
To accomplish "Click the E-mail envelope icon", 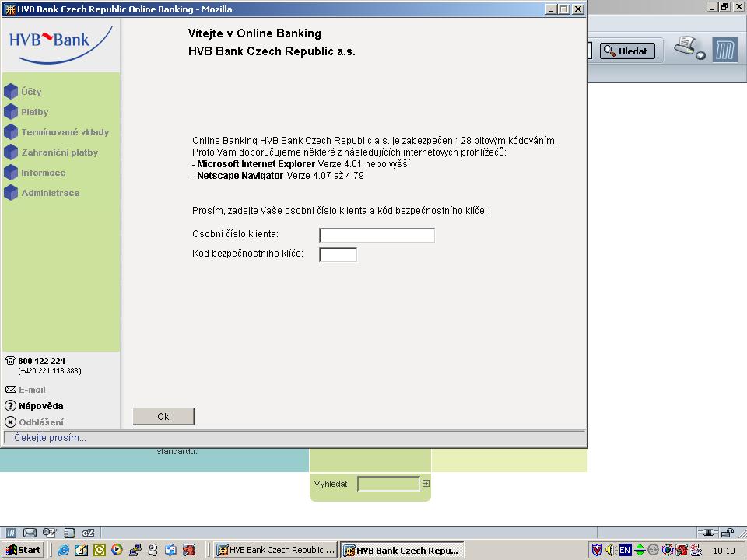I will [10, 390].
